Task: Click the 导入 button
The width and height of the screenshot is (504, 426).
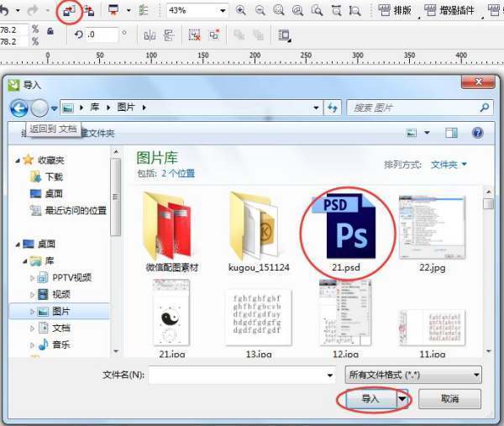Action: [x=369, y=399]
